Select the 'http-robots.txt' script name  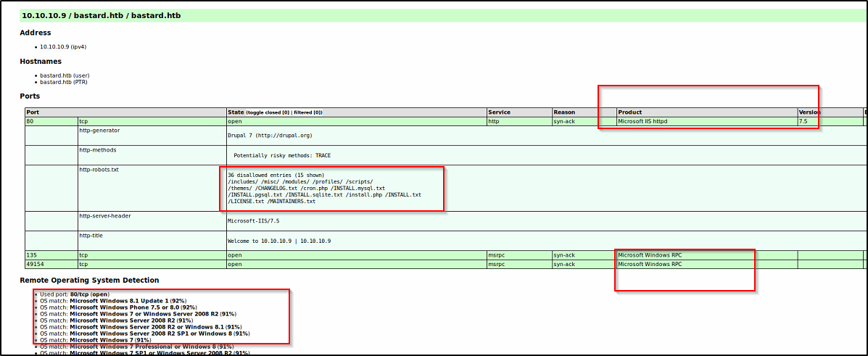pos(99,170)
